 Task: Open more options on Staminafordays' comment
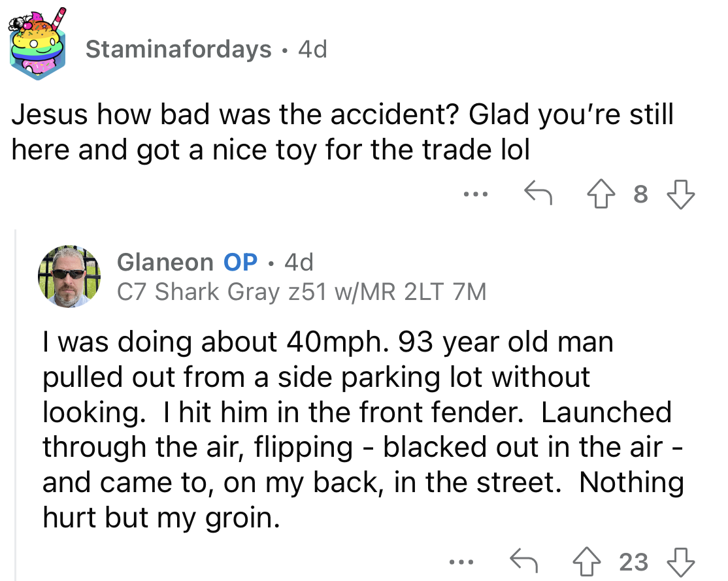coord(476,193)
